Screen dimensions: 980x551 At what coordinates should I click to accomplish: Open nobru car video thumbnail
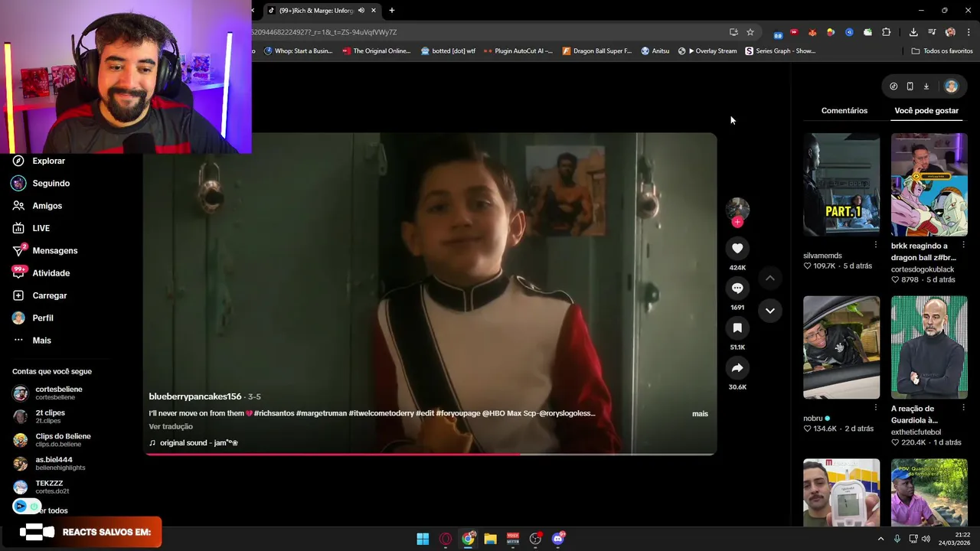[841, 347]
